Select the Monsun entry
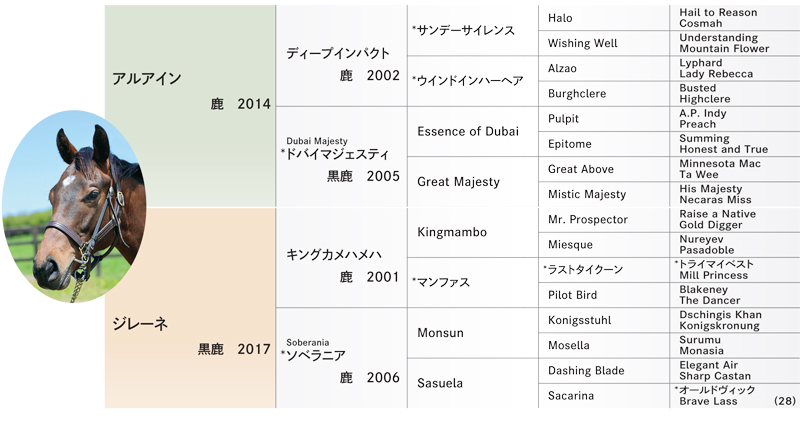This screenshot has height=425, width=800. click(x=473, y=333)
